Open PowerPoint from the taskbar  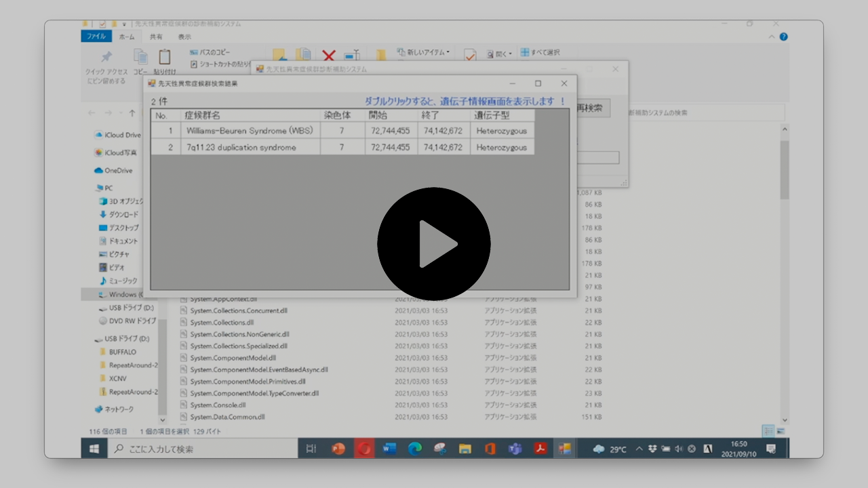tap(338, 449)
